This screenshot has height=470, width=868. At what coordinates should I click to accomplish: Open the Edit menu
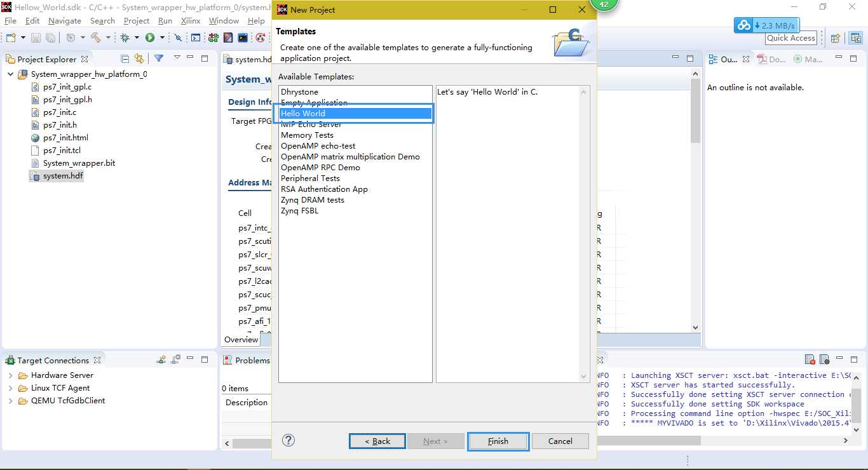(32, 21)
